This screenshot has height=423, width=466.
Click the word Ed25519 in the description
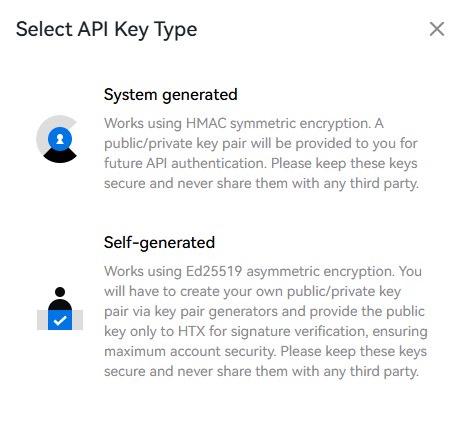click(x=214, y=271)
